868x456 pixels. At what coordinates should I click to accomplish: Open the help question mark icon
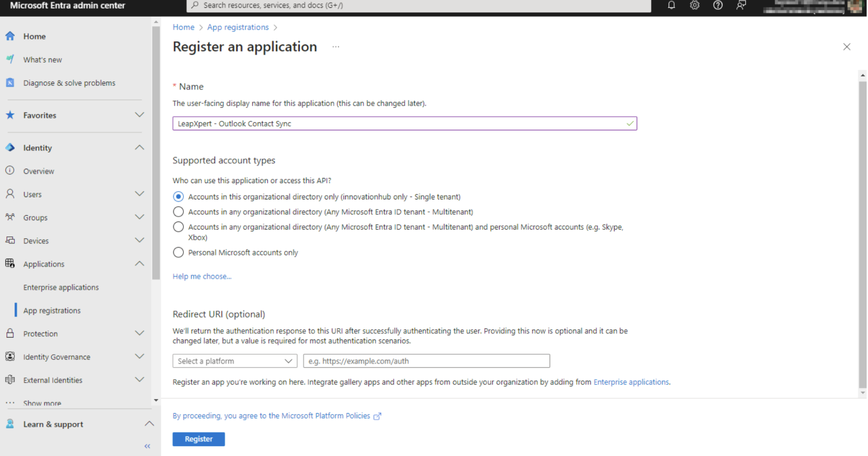click(718, 5)
